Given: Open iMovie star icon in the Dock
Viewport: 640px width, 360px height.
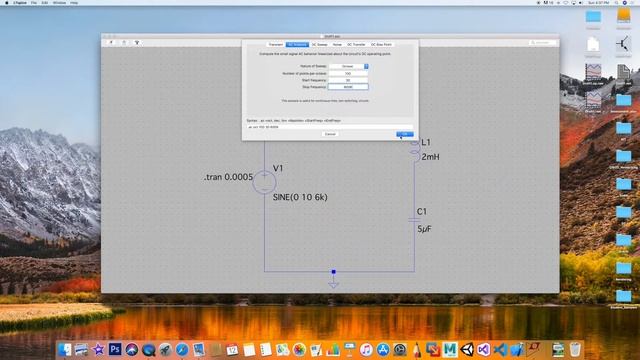Looking at the screenshot, I should coord(98,350).
